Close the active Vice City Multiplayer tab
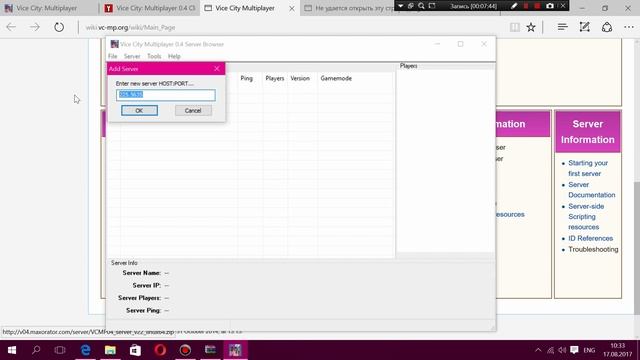Viewport: 640px width, 360px height. pos(292,8)
